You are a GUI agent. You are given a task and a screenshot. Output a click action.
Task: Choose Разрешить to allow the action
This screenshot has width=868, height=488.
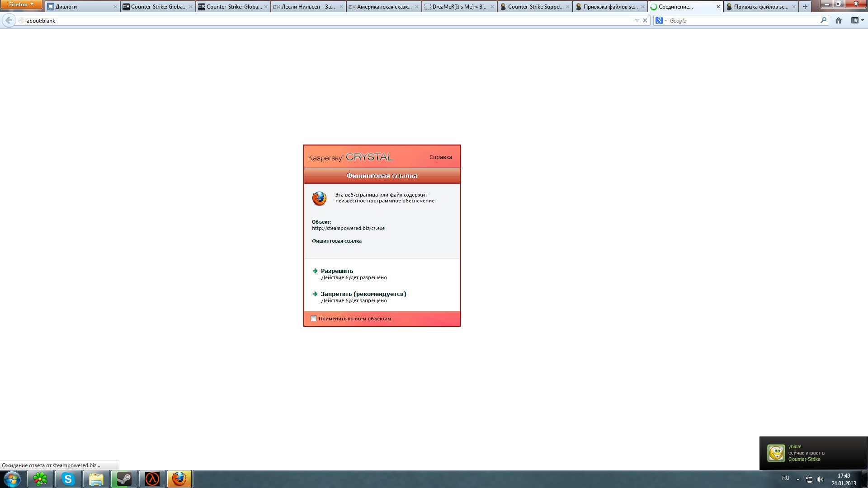337,271
